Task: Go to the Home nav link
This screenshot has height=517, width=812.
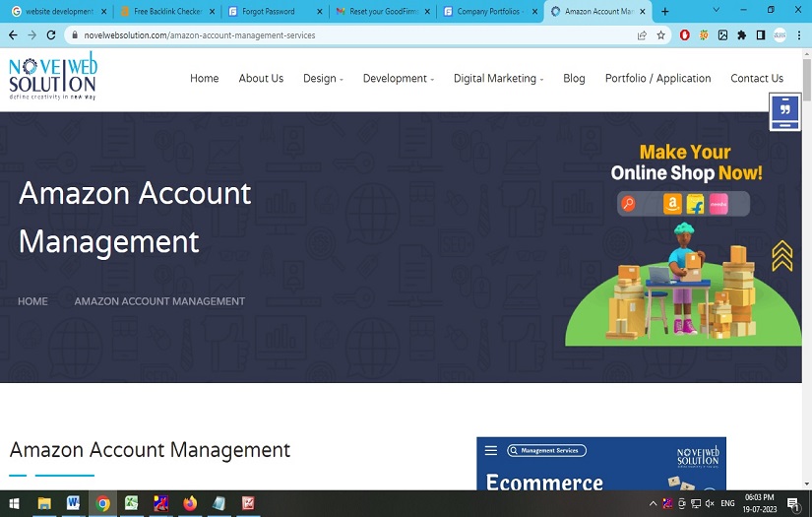Action: coord(205,78)
